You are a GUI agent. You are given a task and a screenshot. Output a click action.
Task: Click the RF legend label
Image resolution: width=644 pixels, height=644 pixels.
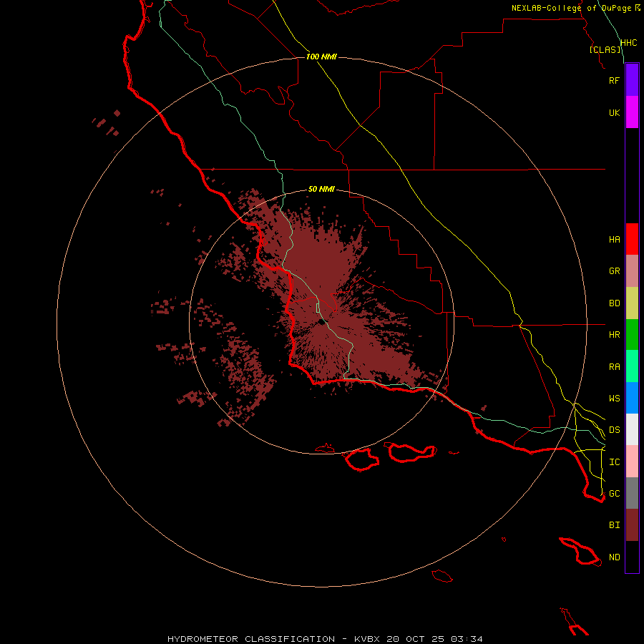(614, 80)
